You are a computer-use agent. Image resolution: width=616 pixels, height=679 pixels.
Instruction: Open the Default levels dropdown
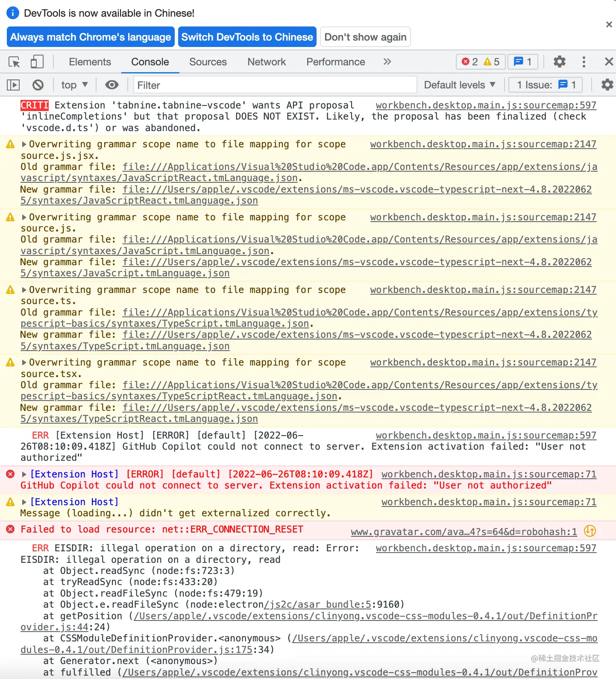(460, 85)
